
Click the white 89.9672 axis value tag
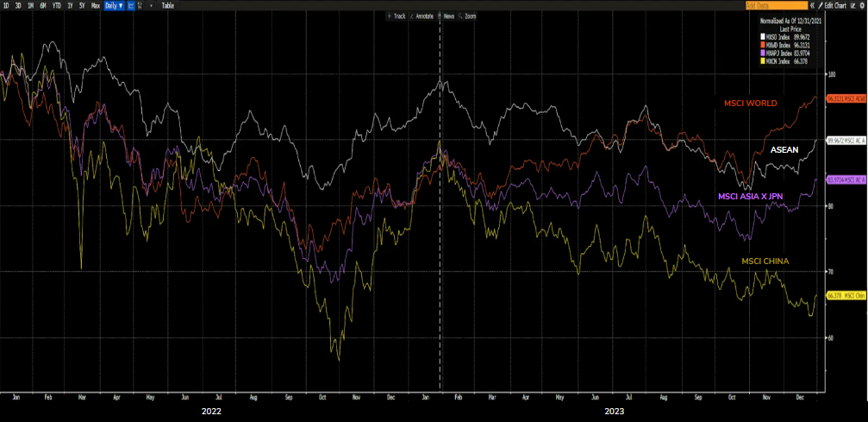(x=846, y=141)
